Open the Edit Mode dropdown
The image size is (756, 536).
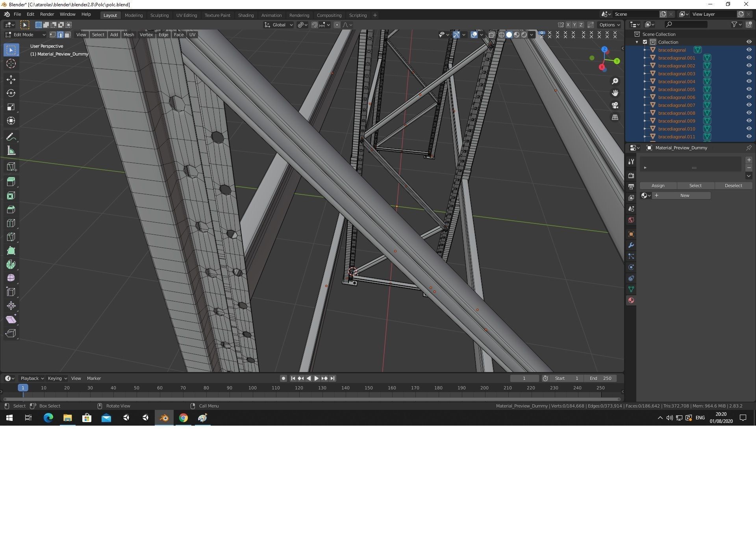pos(26,35)
